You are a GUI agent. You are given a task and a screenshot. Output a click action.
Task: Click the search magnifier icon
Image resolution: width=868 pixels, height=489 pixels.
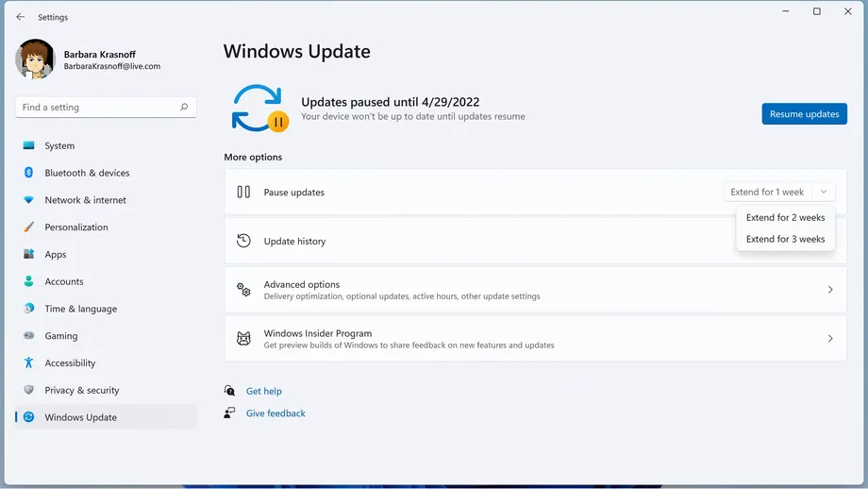click(x=184, y=107)
